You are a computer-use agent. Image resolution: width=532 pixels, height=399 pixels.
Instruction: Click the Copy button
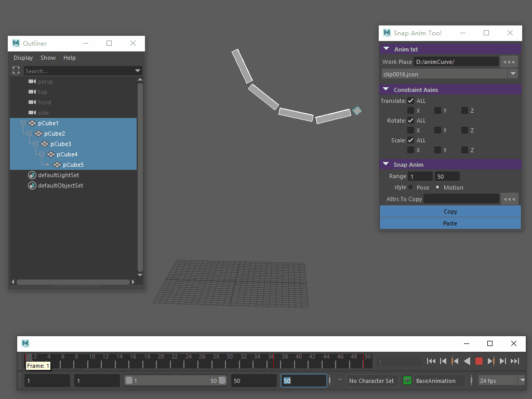pos(450,211)
